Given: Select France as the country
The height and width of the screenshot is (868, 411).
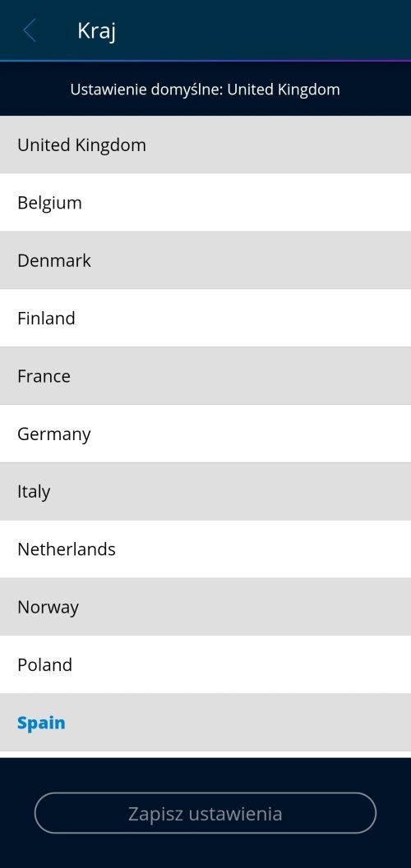Looking at the screenshot, I should tap(205, 376).
